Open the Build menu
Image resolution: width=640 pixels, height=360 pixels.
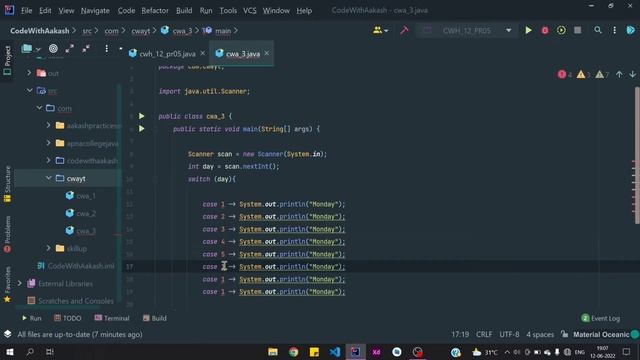tap(184, 11)
